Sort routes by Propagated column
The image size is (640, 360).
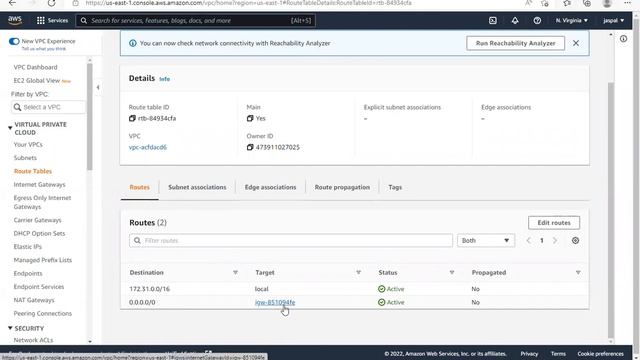pyautogui.click(x=578, y=273)
